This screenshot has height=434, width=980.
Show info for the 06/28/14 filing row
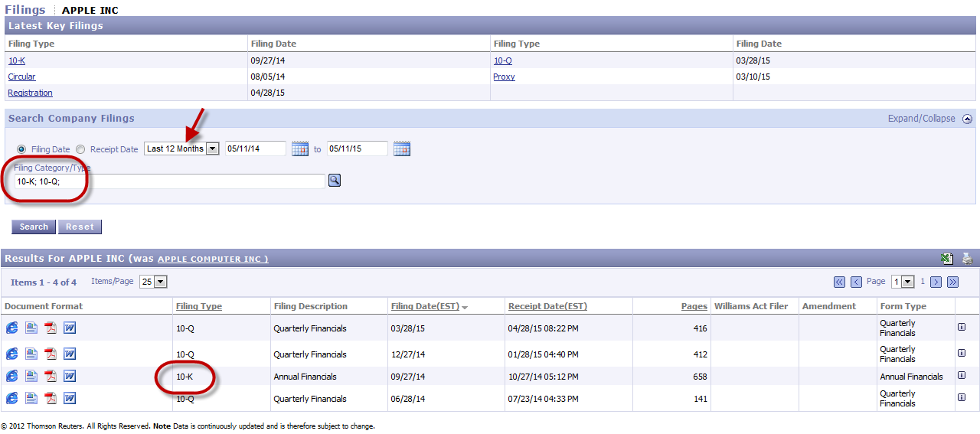[962, 397]
